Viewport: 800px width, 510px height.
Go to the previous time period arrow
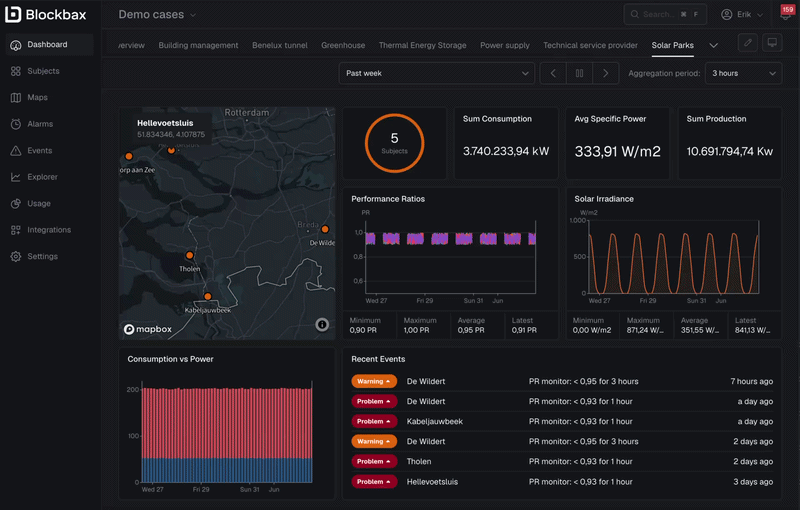coord(553,73)
